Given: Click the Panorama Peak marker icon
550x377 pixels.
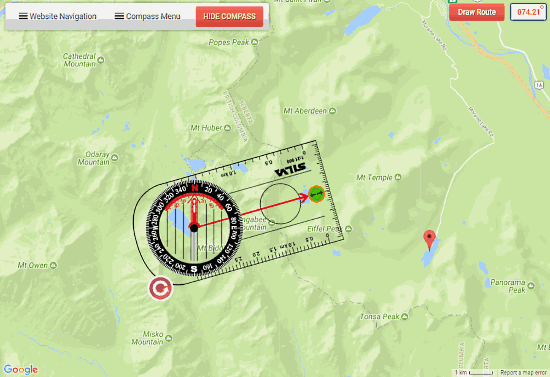Looking at the screenshot, I should 531,286.
